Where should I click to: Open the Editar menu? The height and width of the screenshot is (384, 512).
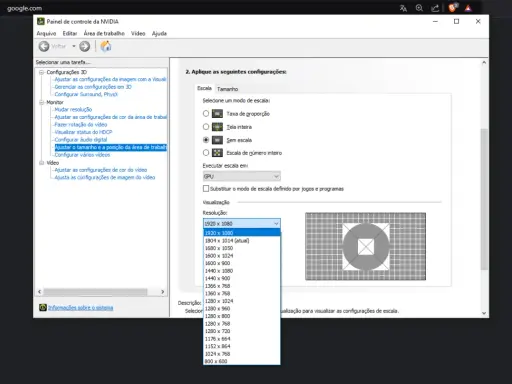[x=70, y=33]
